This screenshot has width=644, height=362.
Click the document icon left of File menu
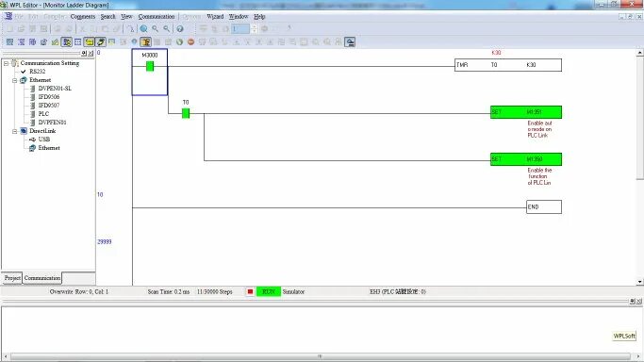(8, 16)
